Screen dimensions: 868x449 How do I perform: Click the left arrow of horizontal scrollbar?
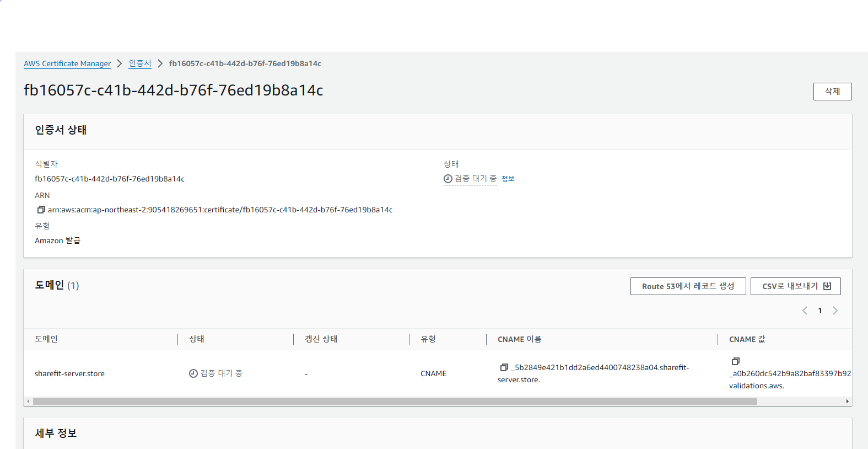point(28,402)
